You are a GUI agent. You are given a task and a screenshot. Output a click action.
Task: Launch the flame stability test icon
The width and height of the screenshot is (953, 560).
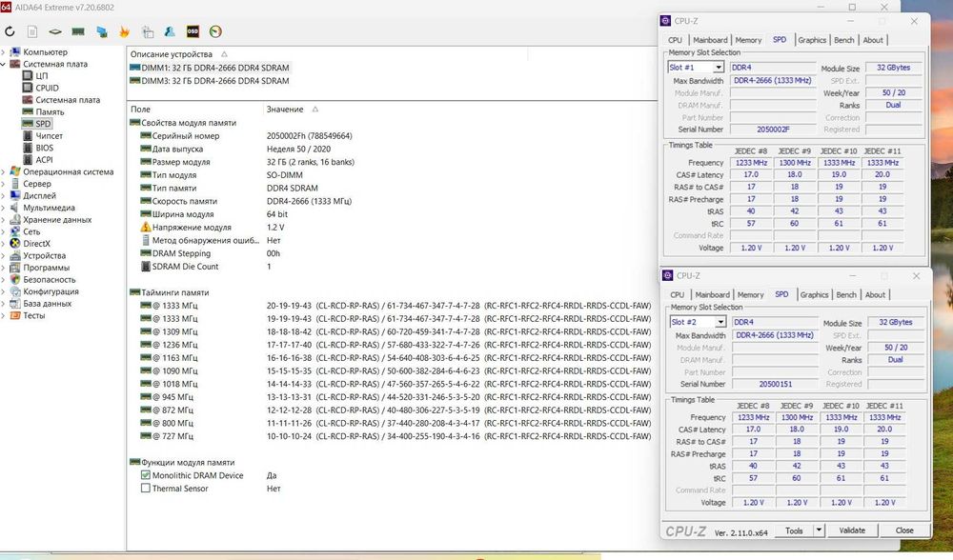(124, 31)
